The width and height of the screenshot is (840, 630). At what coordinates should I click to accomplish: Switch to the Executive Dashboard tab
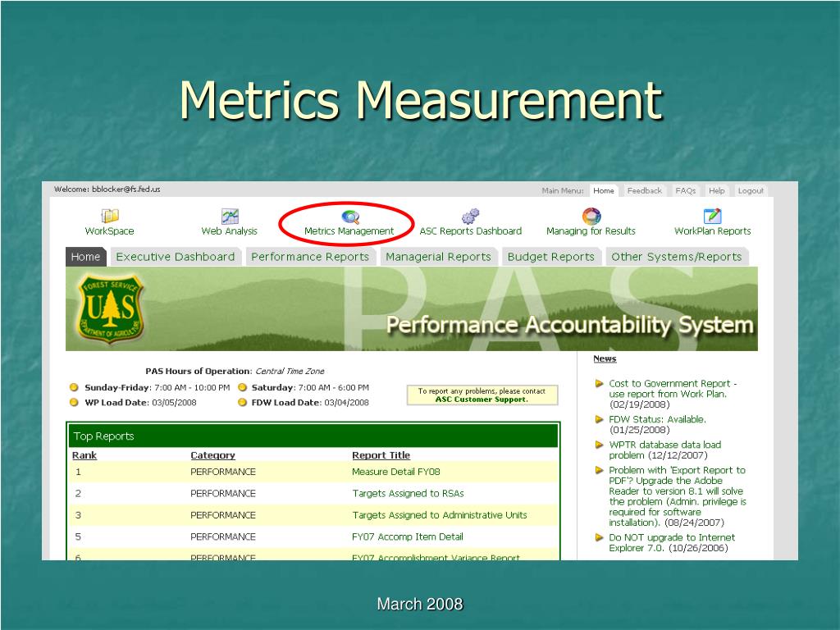tap(176, 257)
